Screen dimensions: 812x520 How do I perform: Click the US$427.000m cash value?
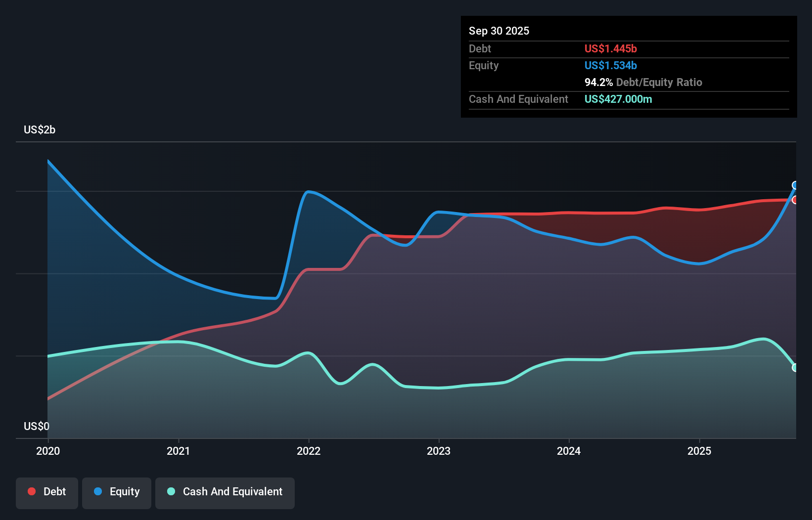coord(618,99)
